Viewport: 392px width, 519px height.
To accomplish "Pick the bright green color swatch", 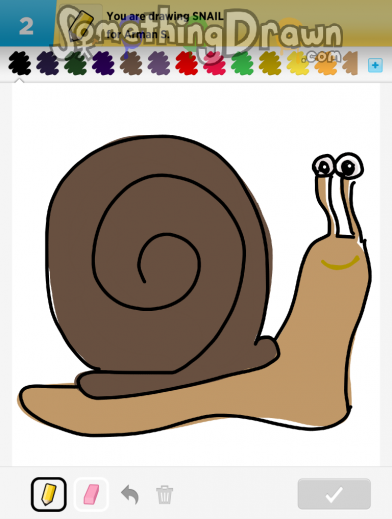I will pos(242,63).
